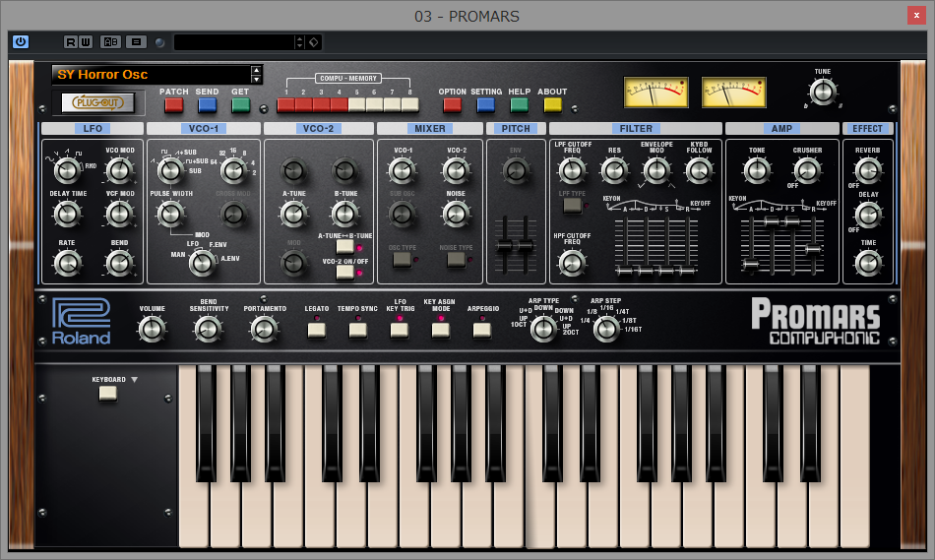Click the left PITCH bend slider
The width and height of the screenshot is (935, 560).
pyautogui.click(x=505, y=245)
